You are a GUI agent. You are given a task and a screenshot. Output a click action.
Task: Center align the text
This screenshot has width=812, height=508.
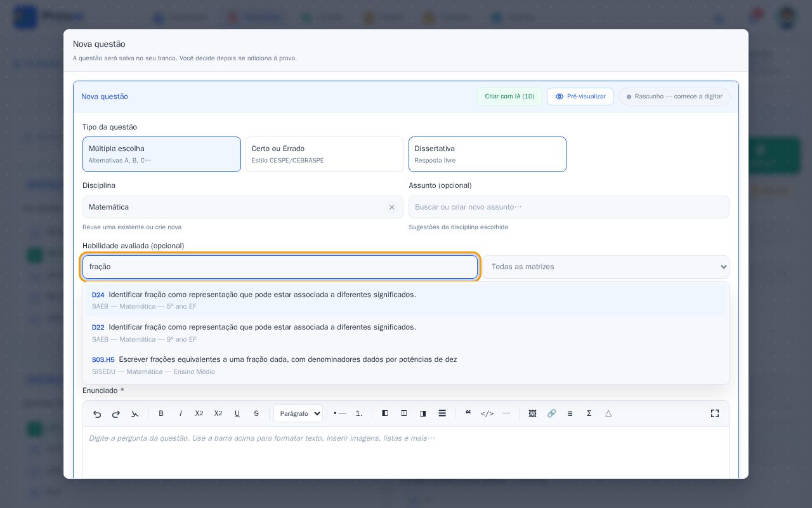404,413
